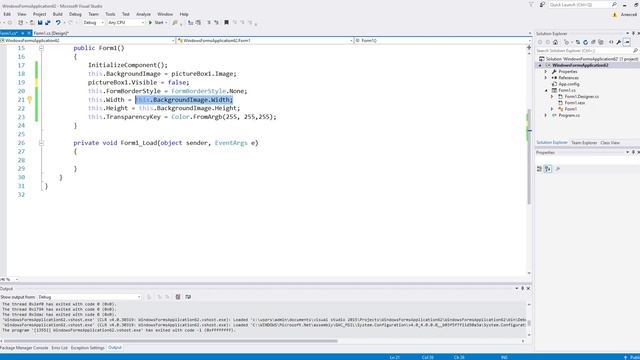
Task: Open the Exception Settings tab
Action: coord(87,348)
